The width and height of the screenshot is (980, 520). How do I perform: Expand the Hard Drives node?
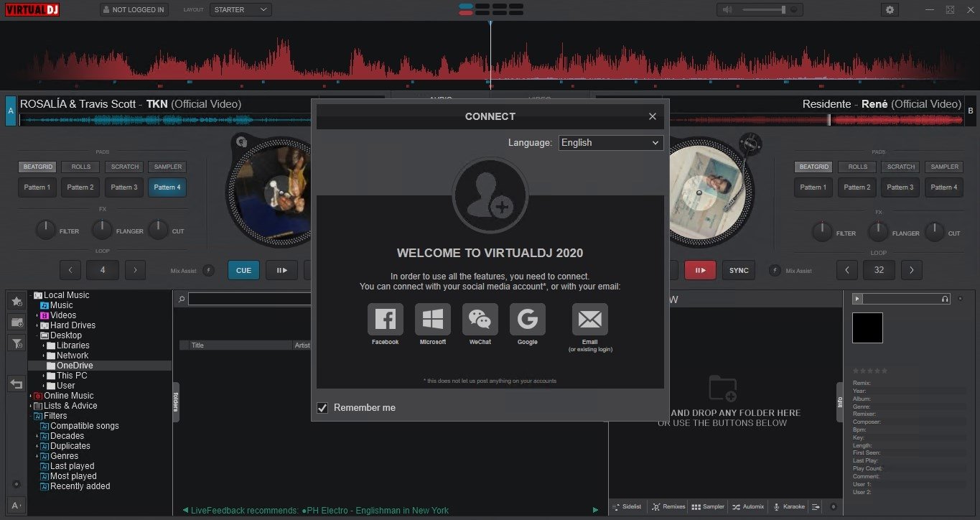(x=37, y=325)
